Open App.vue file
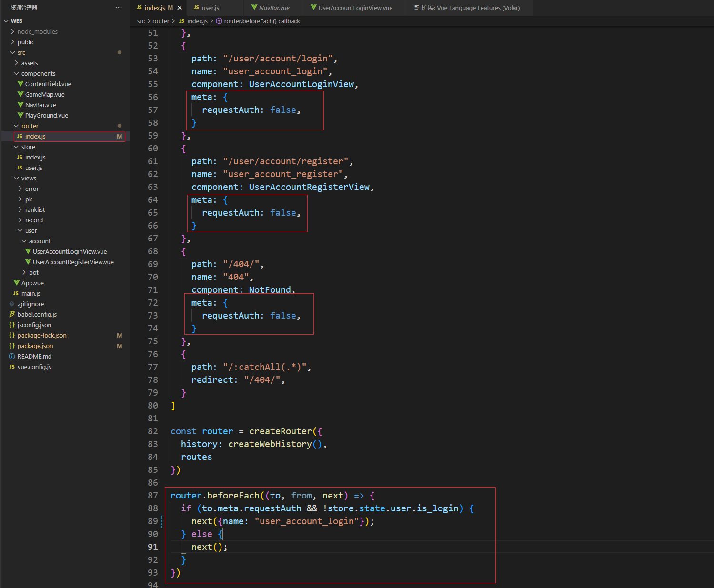The height and width of the screenshot is (588, 714). 32,283
